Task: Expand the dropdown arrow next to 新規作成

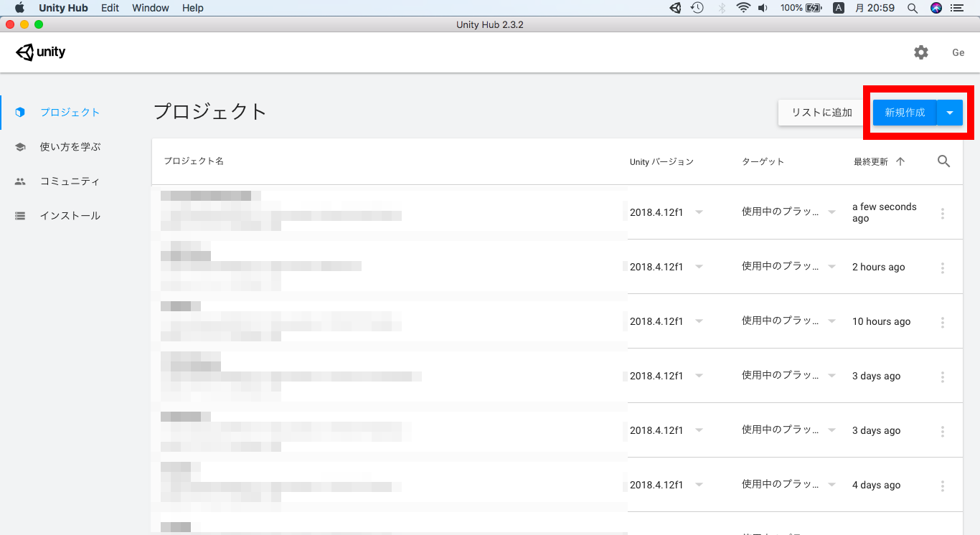Action: [x=950, y=113]
